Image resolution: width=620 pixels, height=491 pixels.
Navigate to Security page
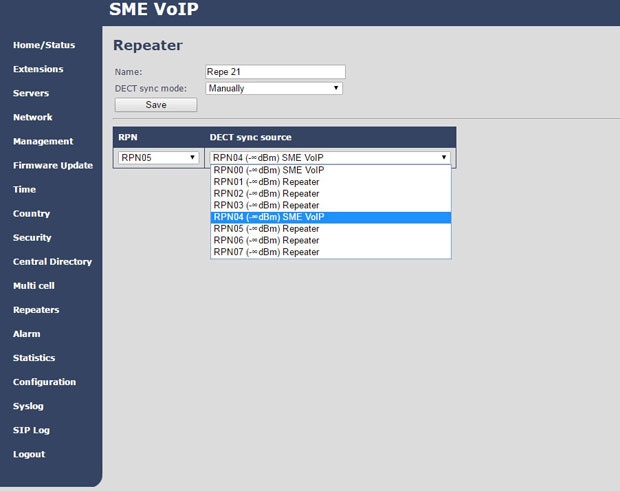[x=32, y=238]
